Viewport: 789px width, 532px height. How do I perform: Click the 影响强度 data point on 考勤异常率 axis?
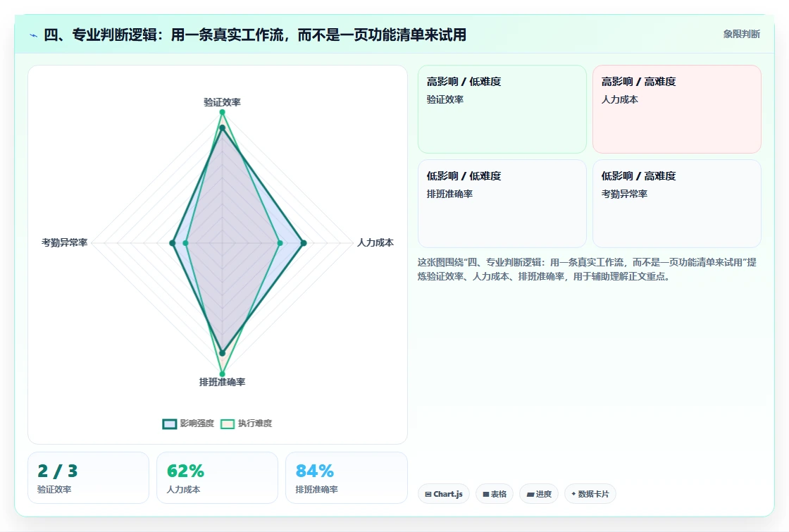(x=172, y=243)
